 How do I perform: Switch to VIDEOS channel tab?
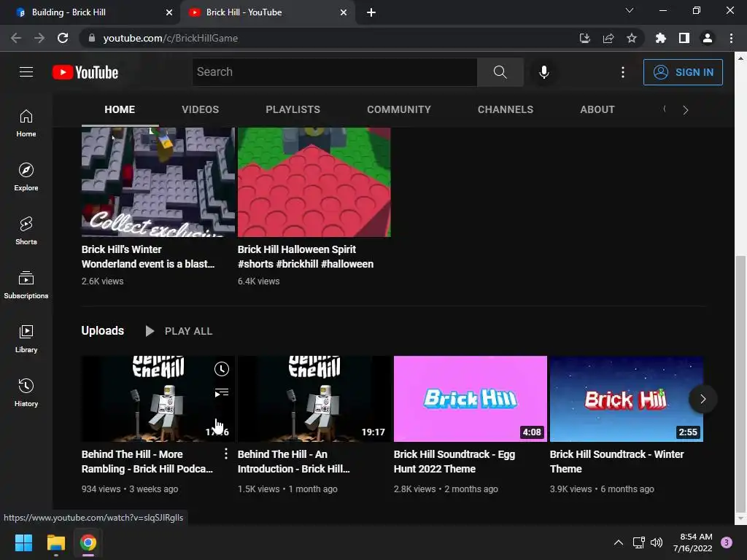pos(200,109)
